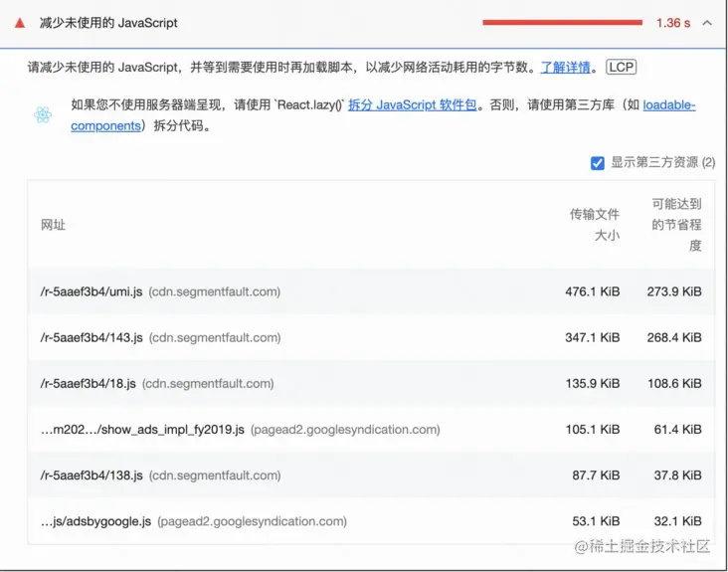Click the 476.1 KiB transfer size
The width and height of the screenshot is (728, 572).
tap(593, 291)
